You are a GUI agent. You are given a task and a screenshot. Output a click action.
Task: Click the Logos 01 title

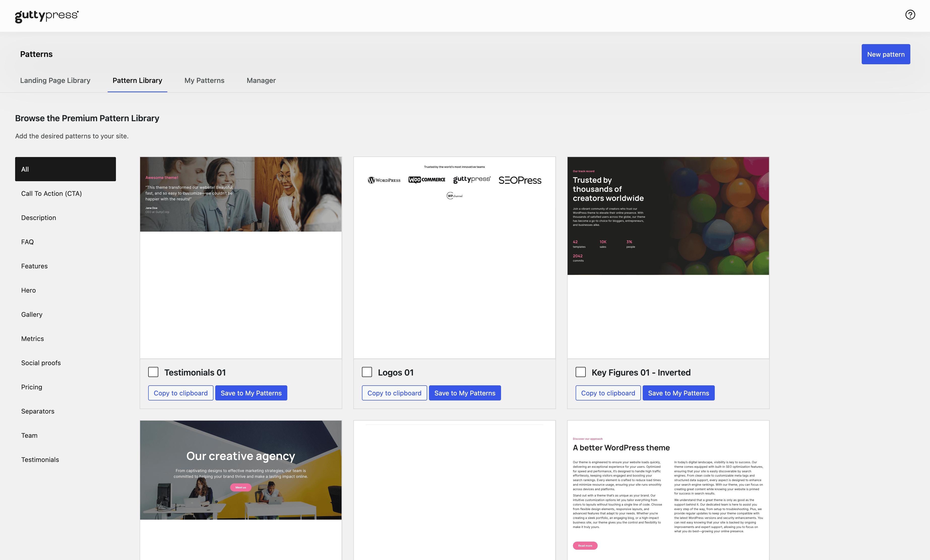(395, 372)
